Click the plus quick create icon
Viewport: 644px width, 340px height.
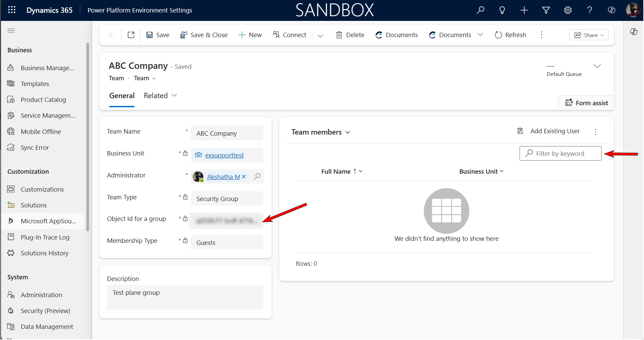point(524,10)
